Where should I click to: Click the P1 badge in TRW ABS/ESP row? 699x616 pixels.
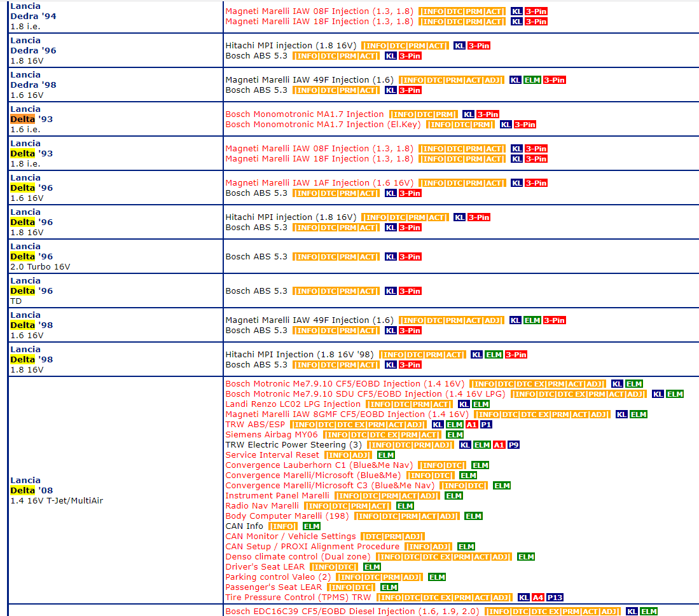point(486,425)
